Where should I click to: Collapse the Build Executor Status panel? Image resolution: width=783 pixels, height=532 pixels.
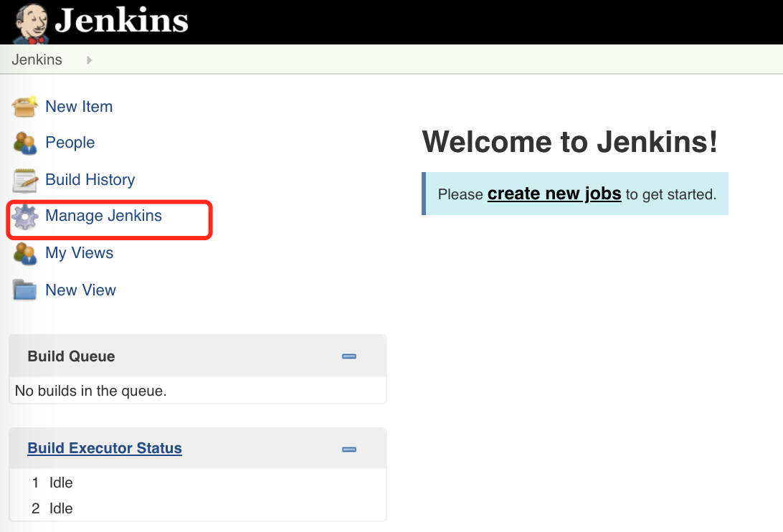pyautogui.click(x=349, y=450)
